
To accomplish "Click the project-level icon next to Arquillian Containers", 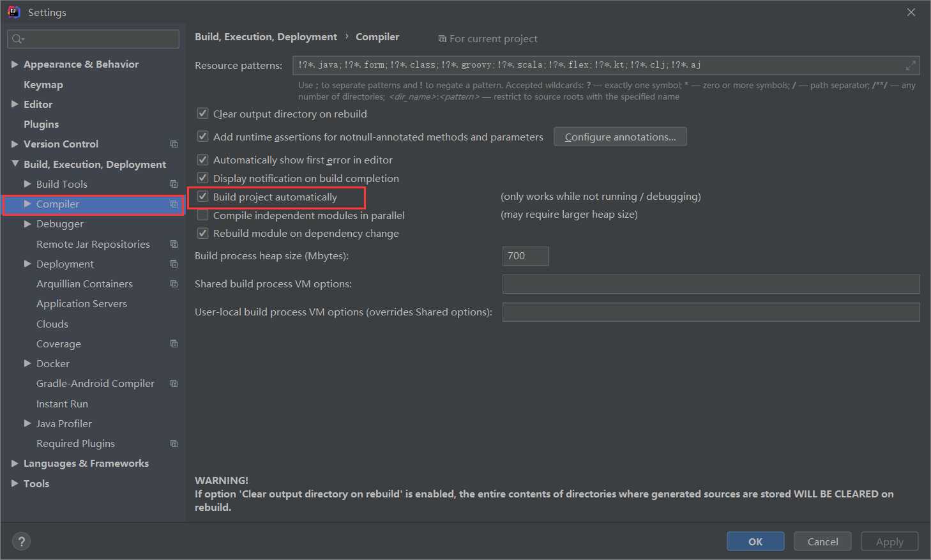I will tap(174, 284).
